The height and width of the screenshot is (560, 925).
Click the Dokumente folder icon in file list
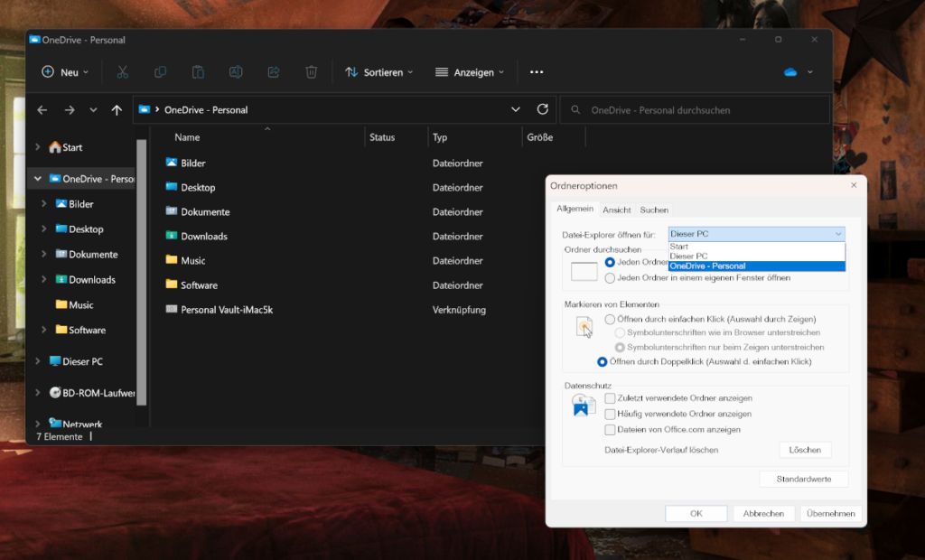pos(171,210)
